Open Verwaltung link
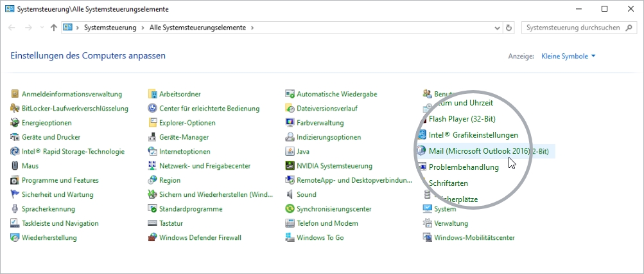This screenshot has width=644, height=274. click(451, 223)
